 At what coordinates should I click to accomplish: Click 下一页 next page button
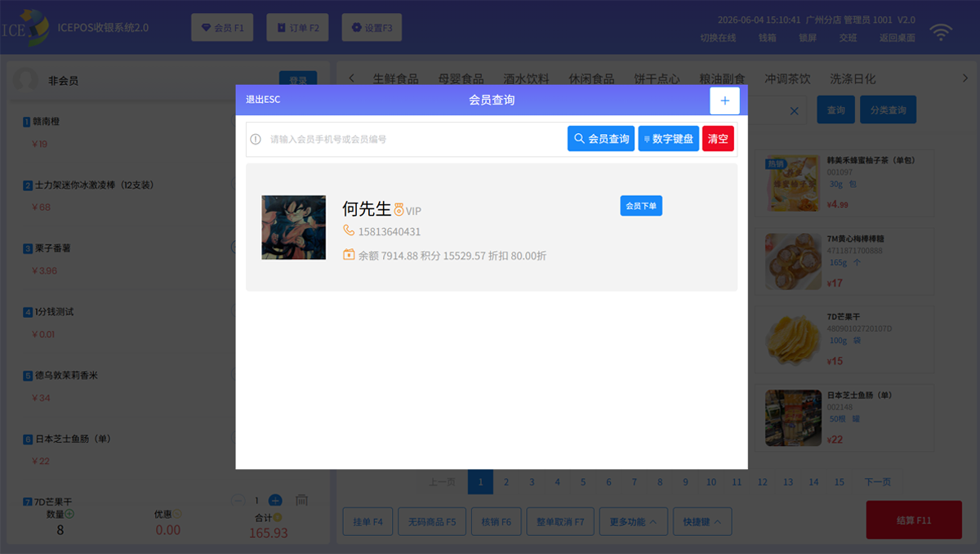(x=878, y=482)
